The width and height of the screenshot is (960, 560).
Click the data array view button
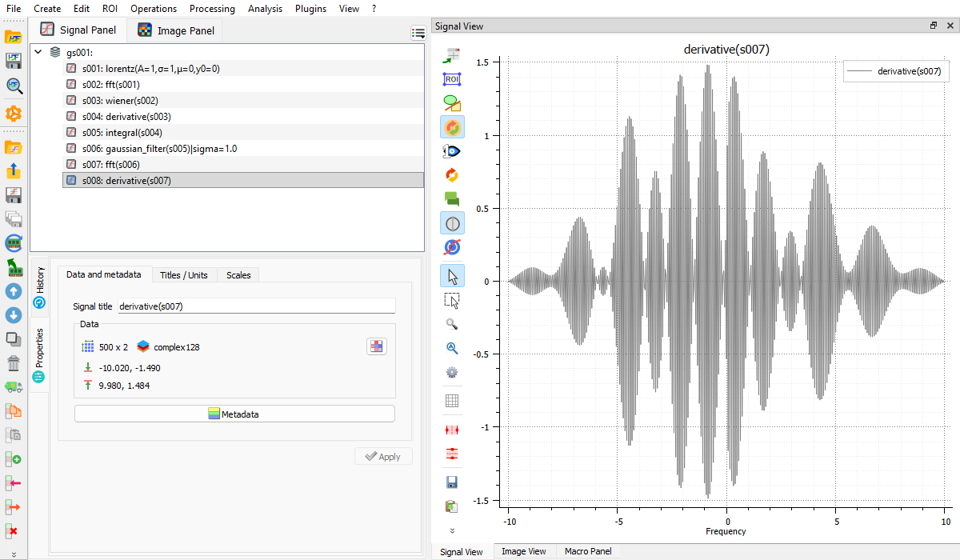click(377, 346)
